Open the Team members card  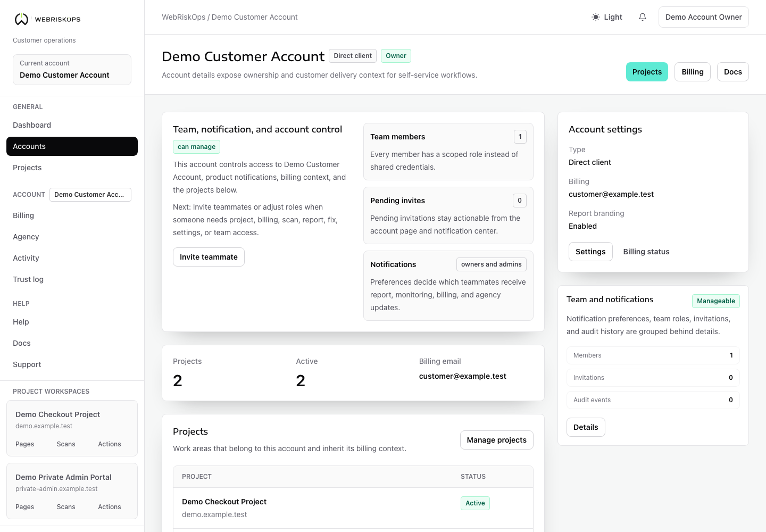point(448,152)
